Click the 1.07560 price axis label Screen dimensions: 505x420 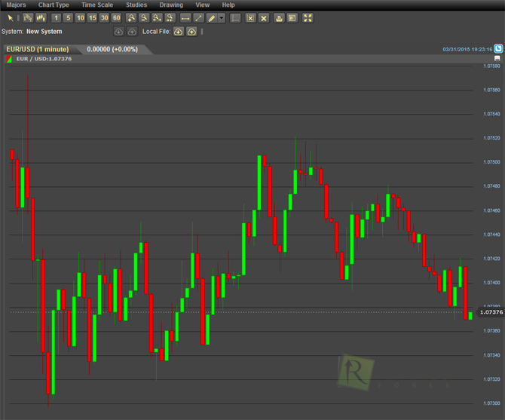click(491, 90)
